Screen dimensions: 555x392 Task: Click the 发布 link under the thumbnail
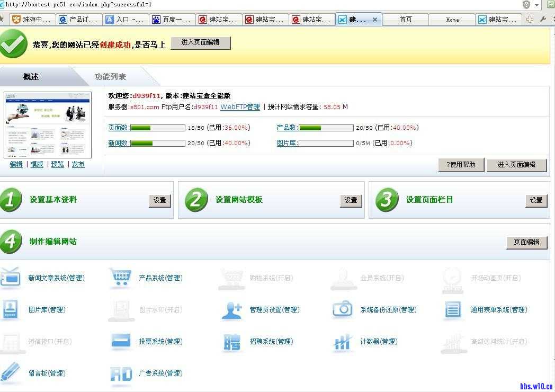pos(78,164)
